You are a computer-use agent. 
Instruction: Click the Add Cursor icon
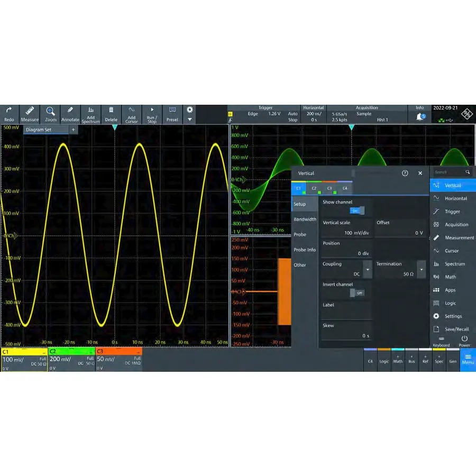click(131, 114)
